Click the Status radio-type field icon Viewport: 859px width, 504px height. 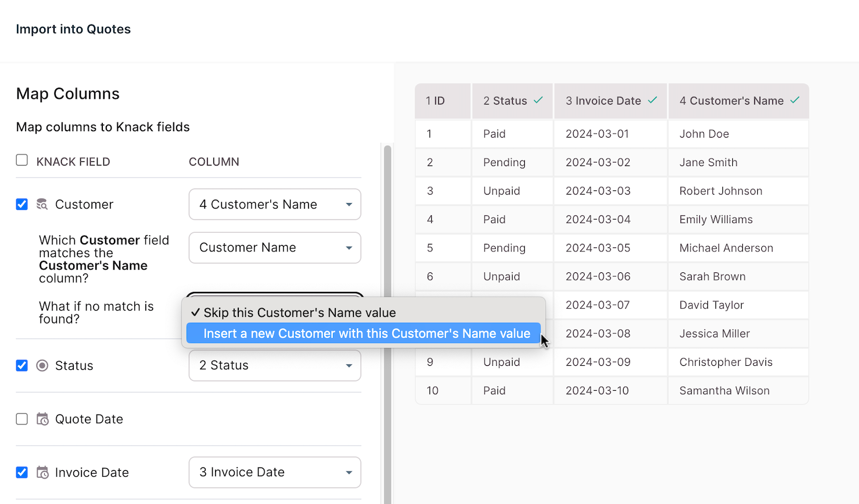tap(42, 366)
